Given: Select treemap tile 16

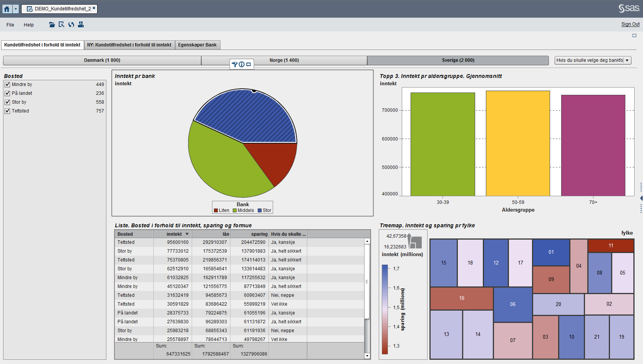Looking at the screenshot, I should (x=462, y=298).
